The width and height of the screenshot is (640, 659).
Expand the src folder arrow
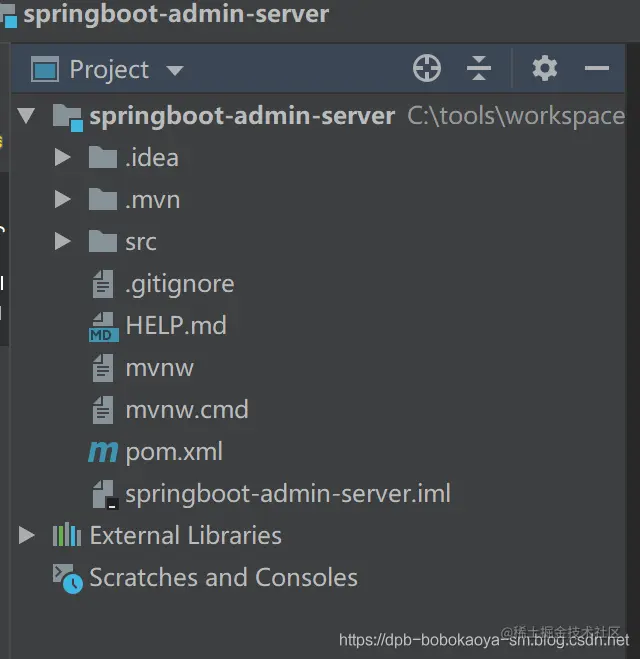click(x=63, y=242)
